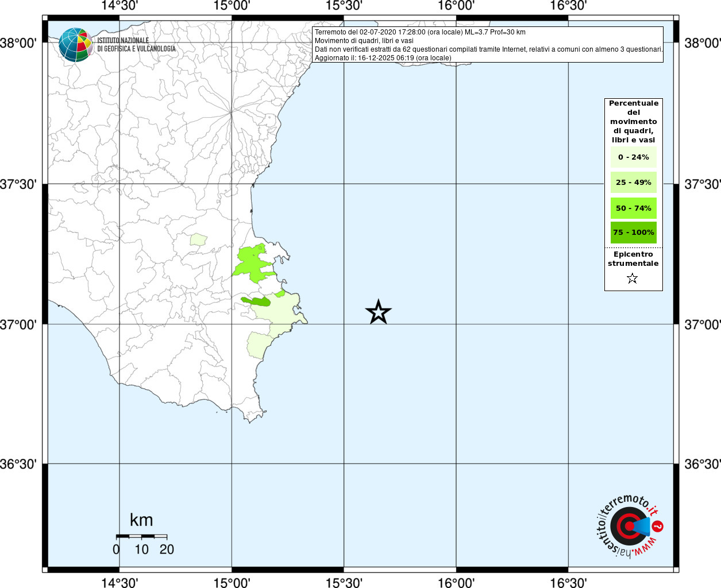Click the top axis label 15°30'

(344, 6)
